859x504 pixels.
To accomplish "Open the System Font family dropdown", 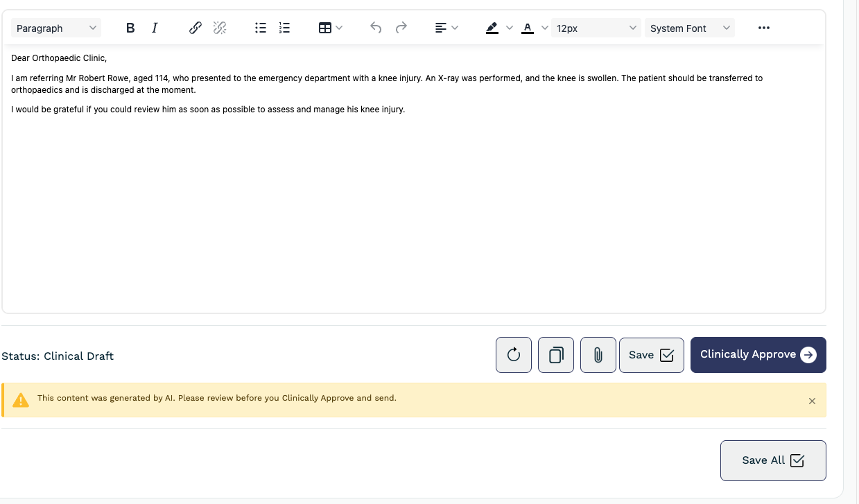I will (x=689, y=28).
